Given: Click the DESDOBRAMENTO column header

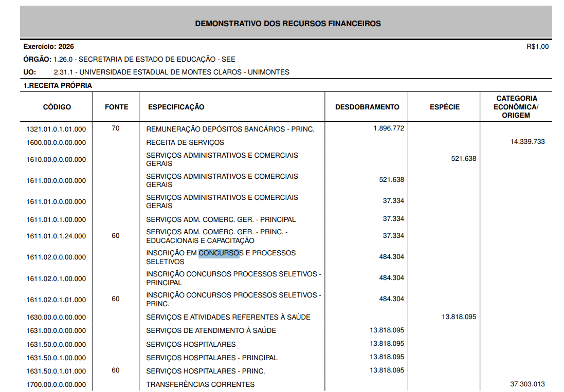Looking at the screenshot, I should click(367, 107).
